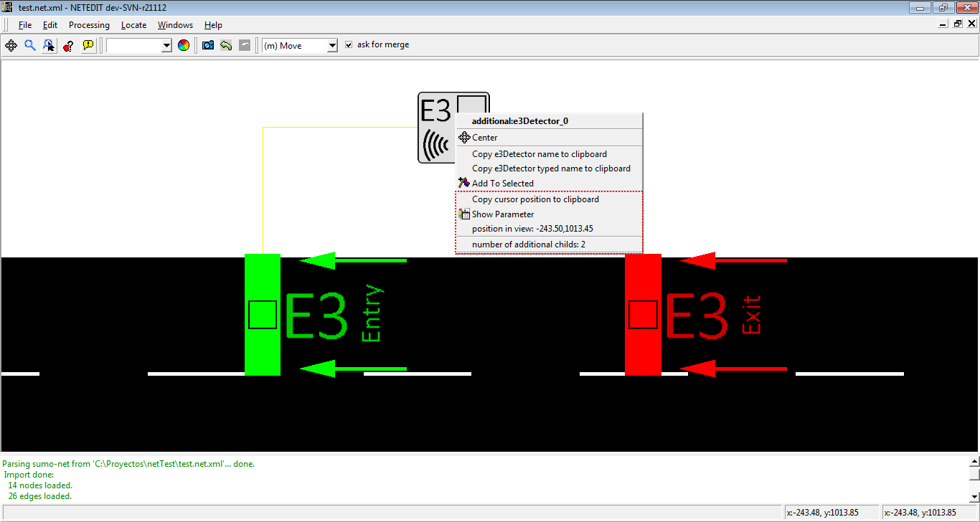980x522 pixels.
Task: Open the Locate menu
Action: [x=133, y=25]
